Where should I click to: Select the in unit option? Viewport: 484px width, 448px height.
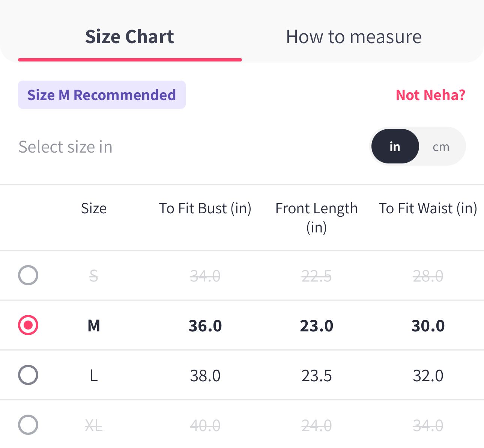tap(395, 147)
